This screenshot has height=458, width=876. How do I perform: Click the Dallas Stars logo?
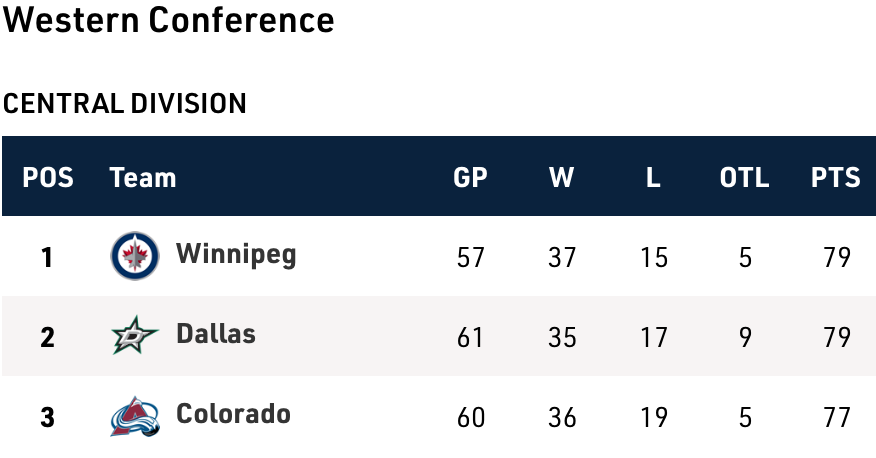click(134, 337)
